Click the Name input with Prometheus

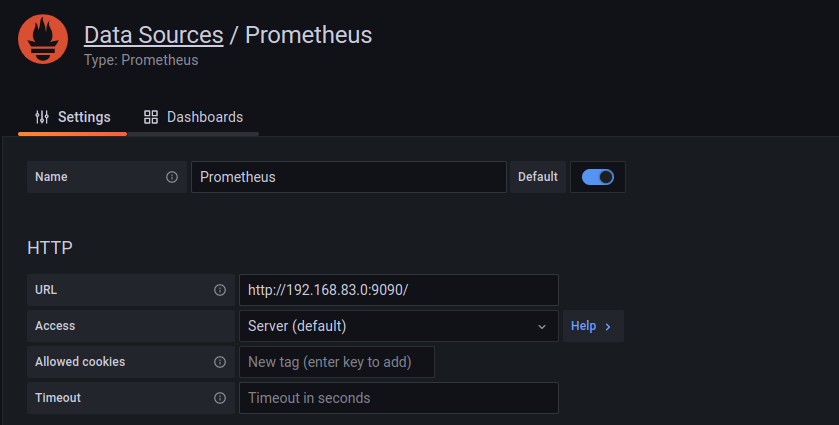pyautogui.click(x=349, y=177)
